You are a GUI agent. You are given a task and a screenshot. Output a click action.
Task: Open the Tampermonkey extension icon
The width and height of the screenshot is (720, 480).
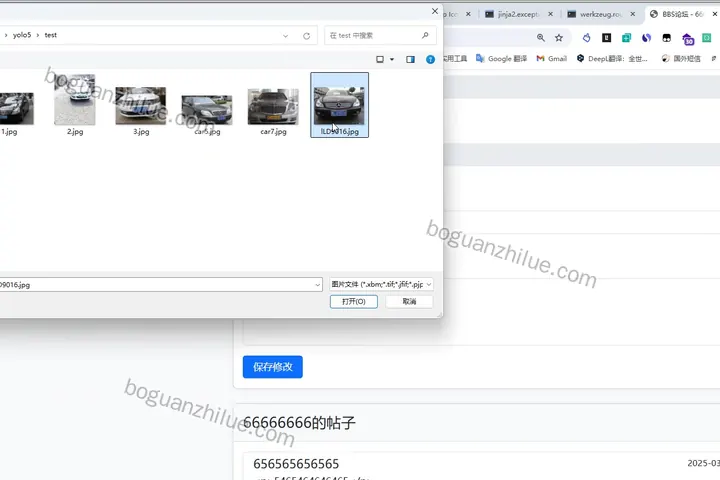pyautogui.click(x=667, y=38)
